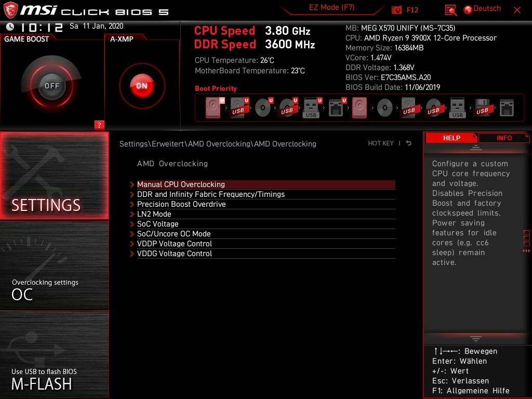Click the CPU Temperature reading
Viewport: 532px width, 399px height.
pos(234,60)
